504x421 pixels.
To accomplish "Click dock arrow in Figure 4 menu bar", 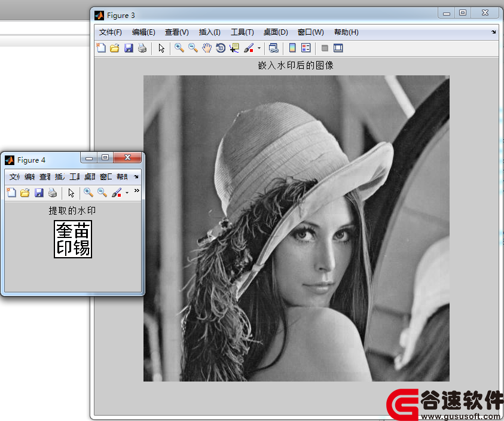I will (136, 176).
